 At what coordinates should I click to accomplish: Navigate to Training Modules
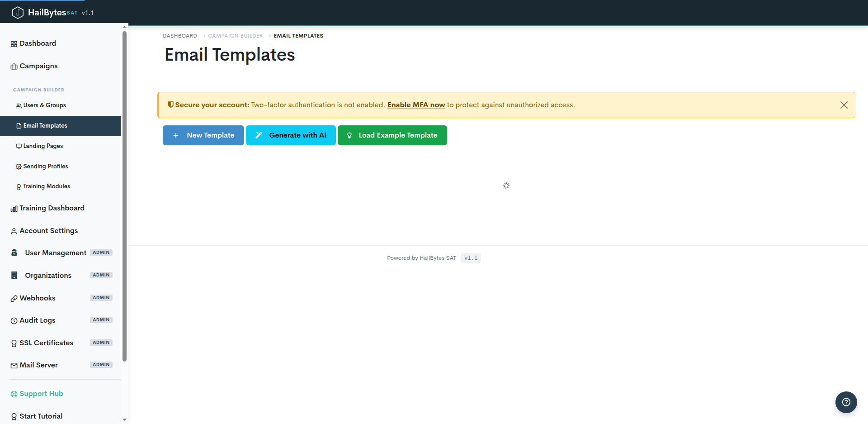(61, 186)
